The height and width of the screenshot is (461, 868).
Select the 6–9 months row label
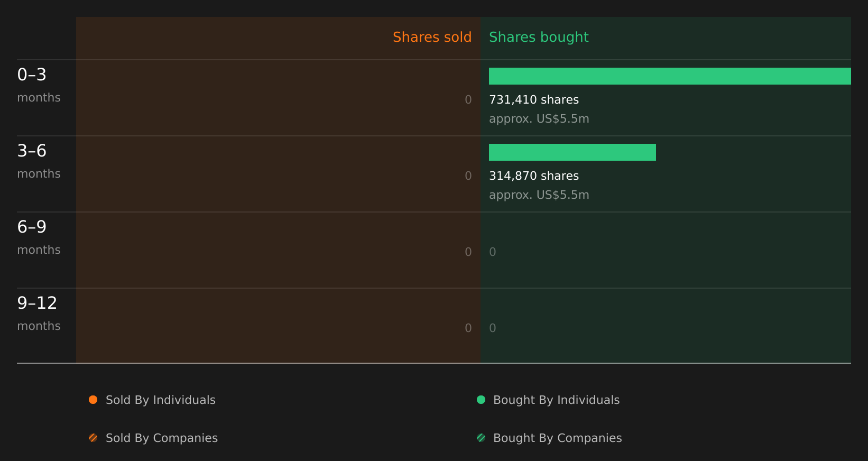39,237
